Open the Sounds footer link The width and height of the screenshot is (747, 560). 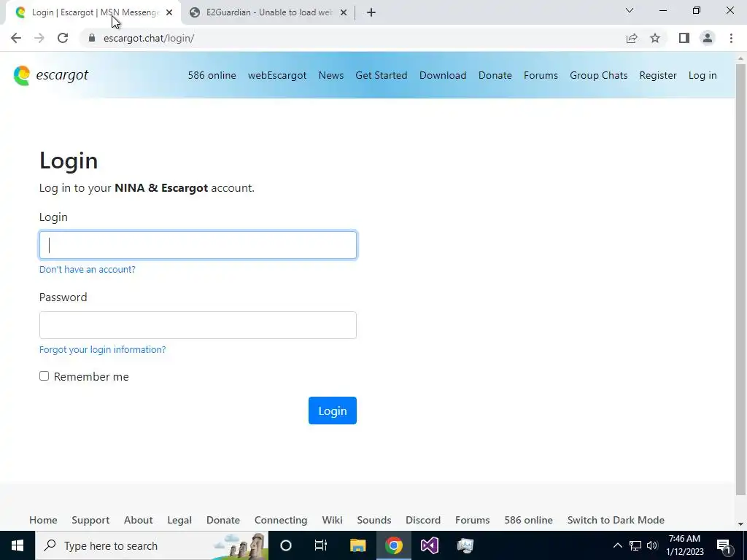[374, 520]
